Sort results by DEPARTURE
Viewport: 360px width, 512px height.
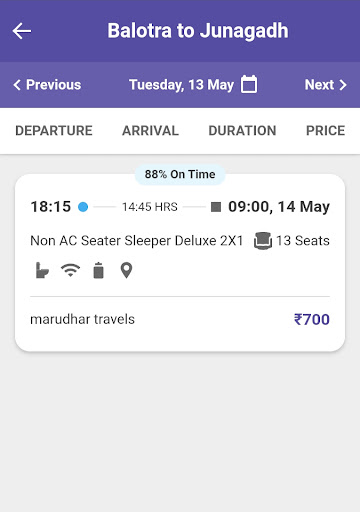[x=54, y=131]
